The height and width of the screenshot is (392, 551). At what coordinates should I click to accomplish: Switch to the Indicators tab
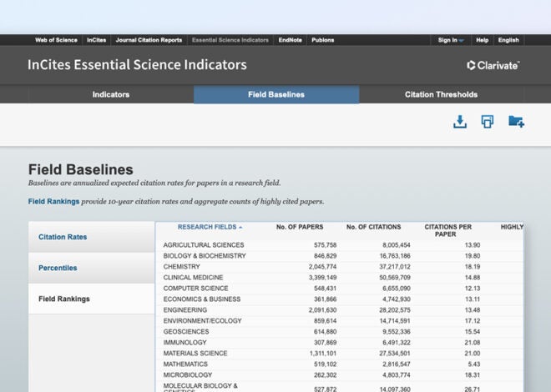click(111, 94)
